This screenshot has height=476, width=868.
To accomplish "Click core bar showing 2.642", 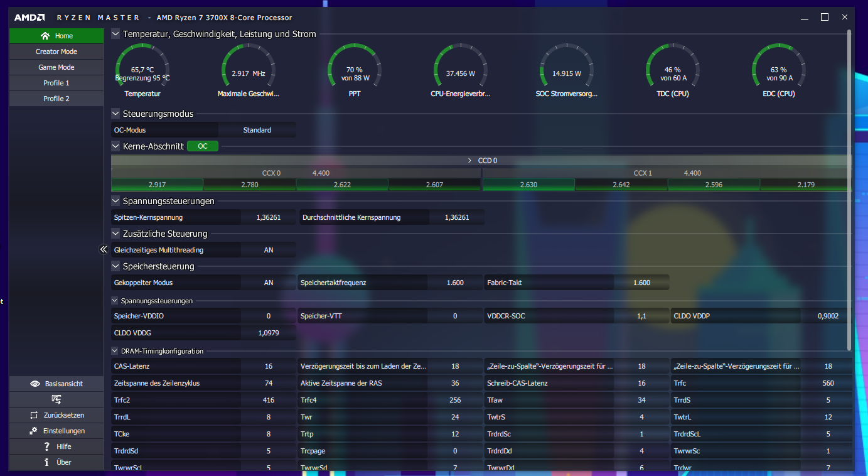I will (621, 185).
